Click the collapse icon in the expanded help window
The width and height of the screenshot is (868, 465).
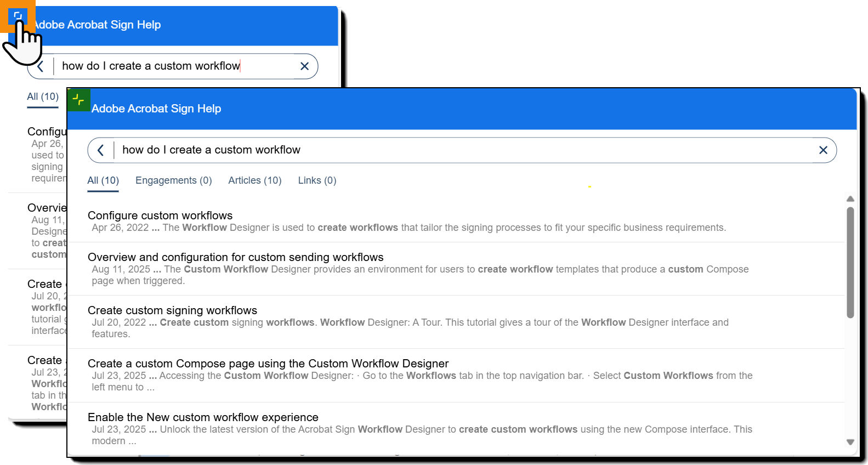coord(79,100)
